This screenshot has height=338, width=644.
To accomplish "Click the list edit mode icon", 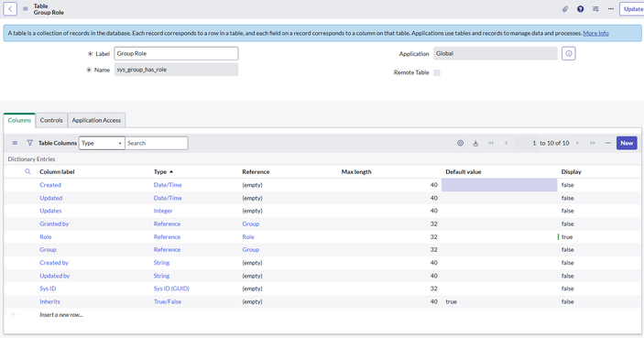I will point(475,143).
